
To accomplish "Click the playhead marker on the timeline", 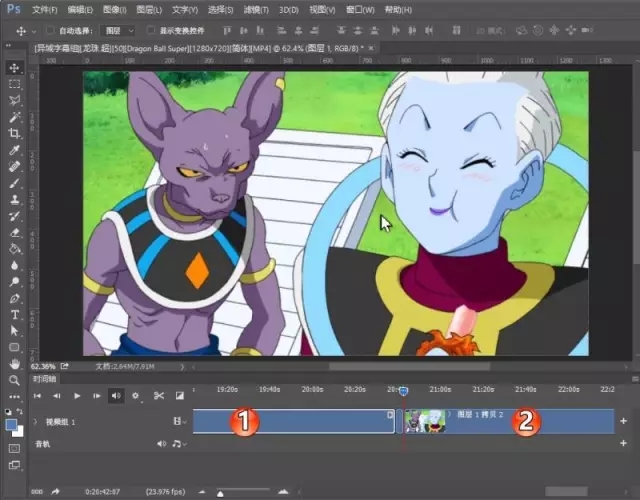I will click(x=404, y=391).
